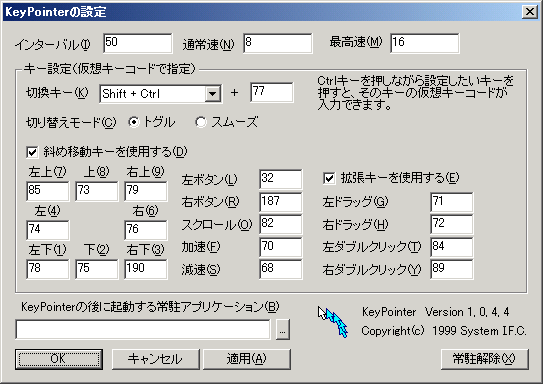
Task: Click the browse (...) button for the application path
Action: tap(283, 330)
